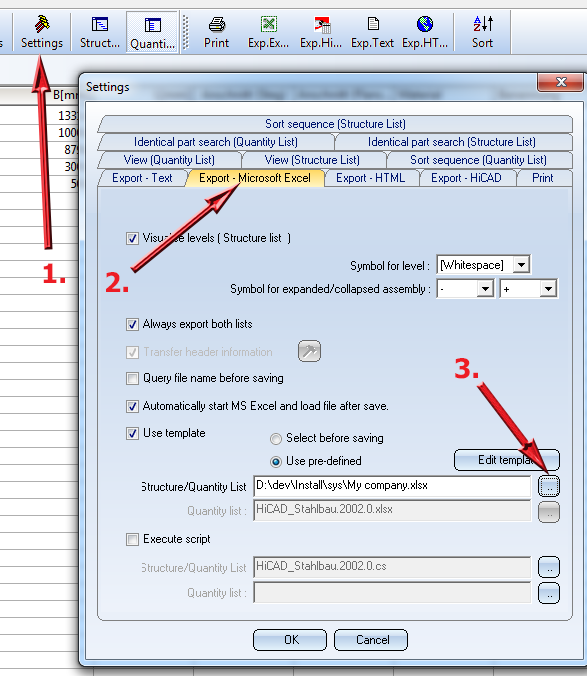Image resolution: width=587 pixels, height=676 pixels.
Task: Open Sort sequence (Quantity List) tab
Action: click(478, 160)
